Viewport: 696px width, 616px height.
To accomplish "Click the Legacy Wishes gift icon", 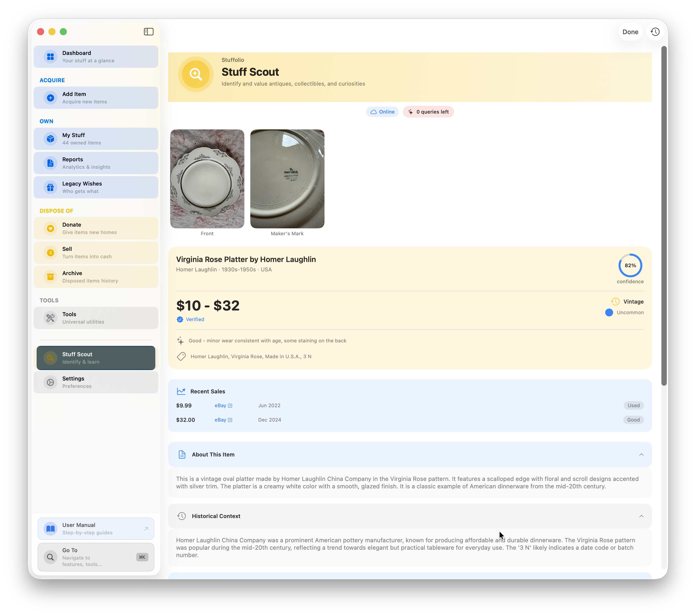I will point(50,187).
